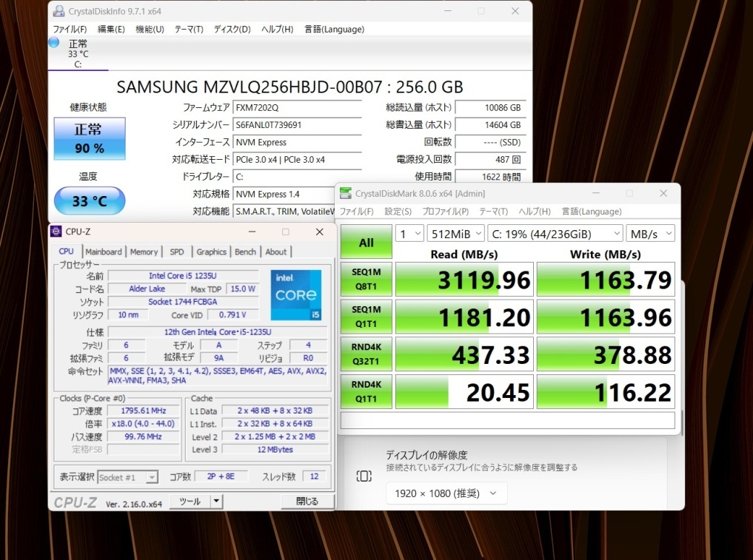Open the ディスク(D) menu in CrystalDiskInfo
Image resolution: width=753 pixels, height=560 pixels.
click(x=232, y=30)
